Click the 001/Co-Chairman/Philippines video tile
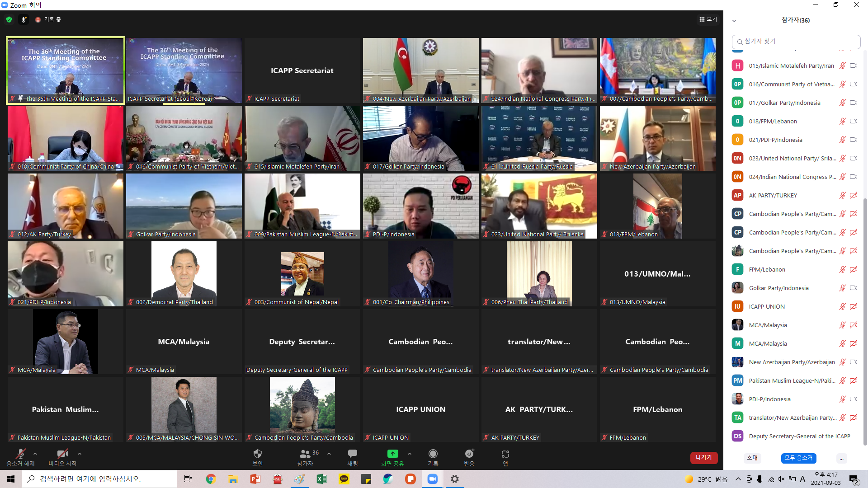 pos(421,274)
